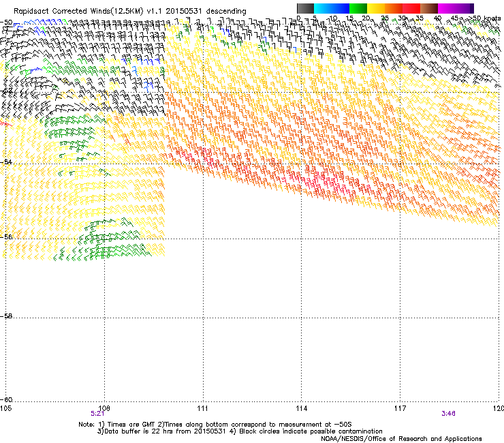This screenshot has width=504, height=443.
Task: Click the 'Times are GMT' note line
Action: coord(215,425)
